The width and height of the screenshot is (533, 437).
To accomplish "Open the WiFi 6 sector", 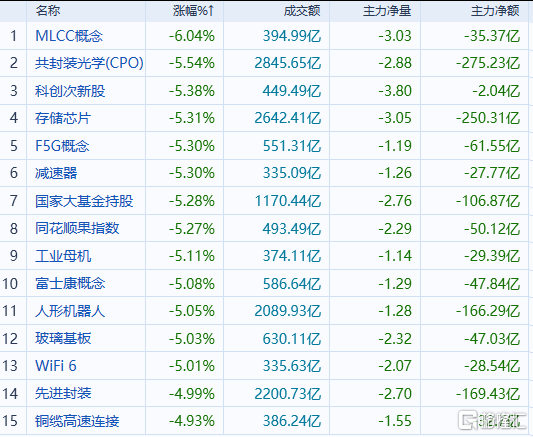I will tap(56, 366).
